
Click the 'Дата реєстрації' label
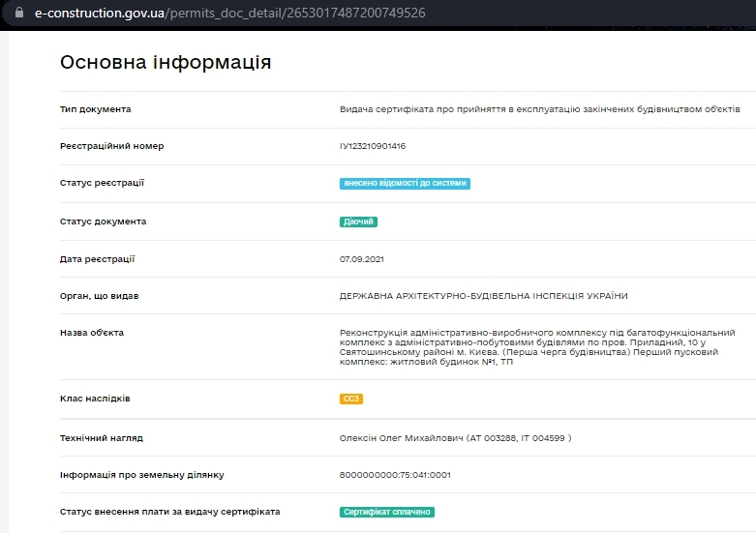click(x=97, y=259)
